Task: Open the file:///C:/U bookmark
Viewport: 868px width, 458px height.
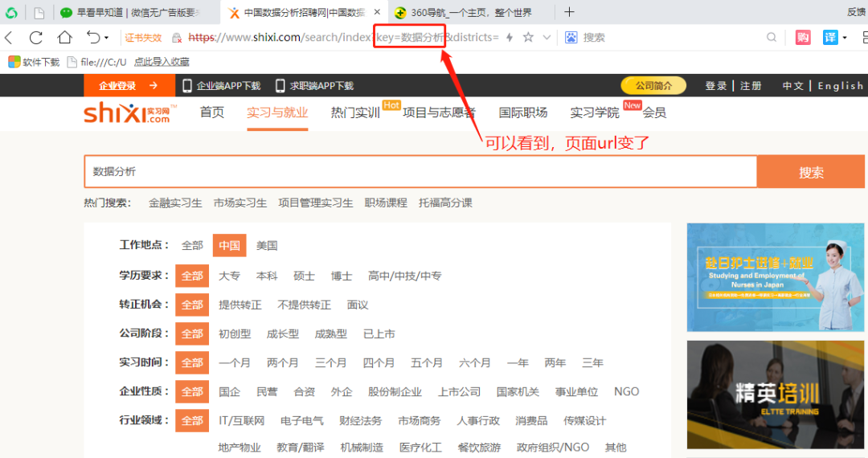Action: pyautogui.click(x=96, y=62)
